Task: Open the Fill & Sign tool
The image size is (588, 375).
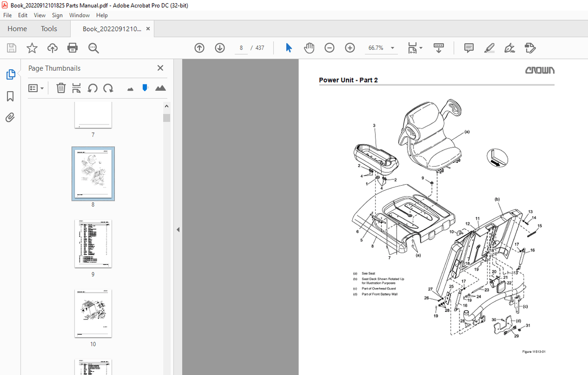Action: pyautogui.click(x=509, y=47)
